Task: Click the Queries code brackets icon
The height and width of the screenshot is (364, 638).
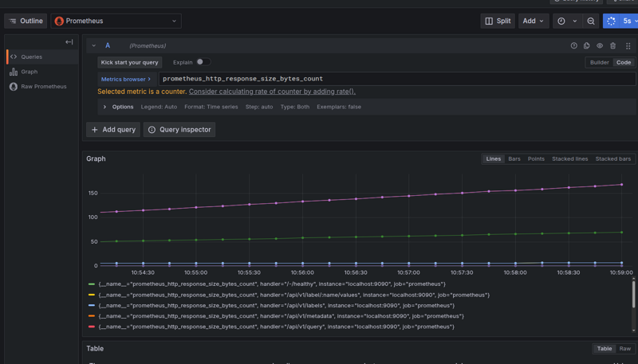Action: [14, 57]
